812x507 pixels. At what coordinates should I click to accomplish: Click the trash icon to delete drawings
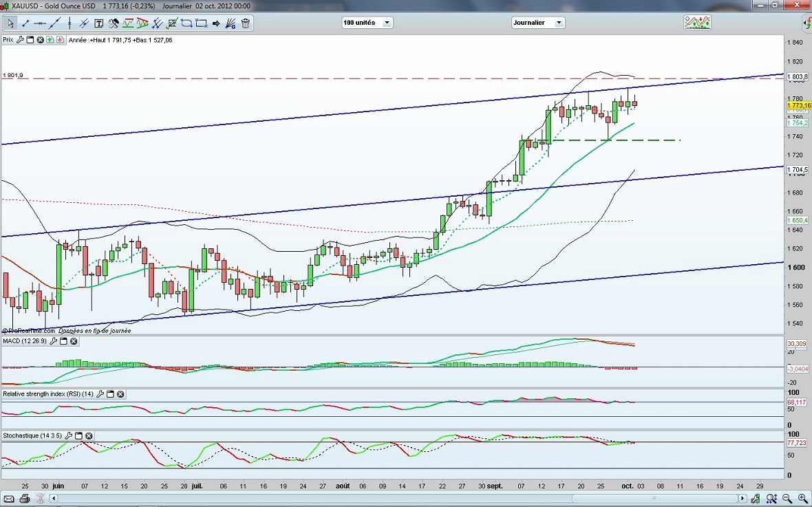(246, 23)
